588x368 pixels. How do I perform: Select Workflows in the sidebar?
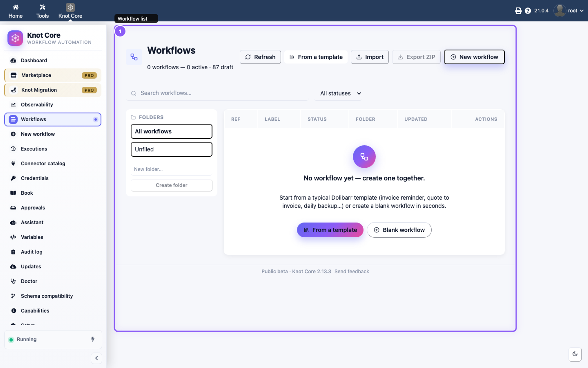tap(53, 119)
